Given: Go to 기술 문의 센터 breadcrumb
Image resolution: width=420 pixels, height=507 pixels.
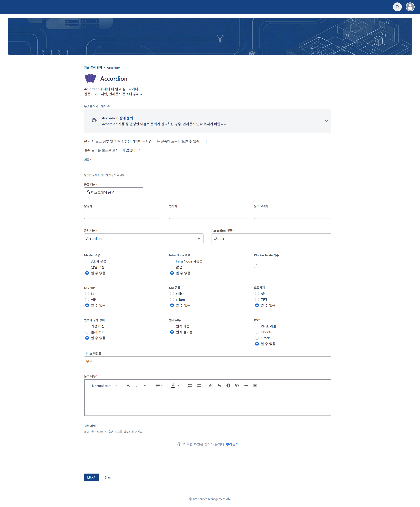Looking at the screenshot, I should pos(93,68).
